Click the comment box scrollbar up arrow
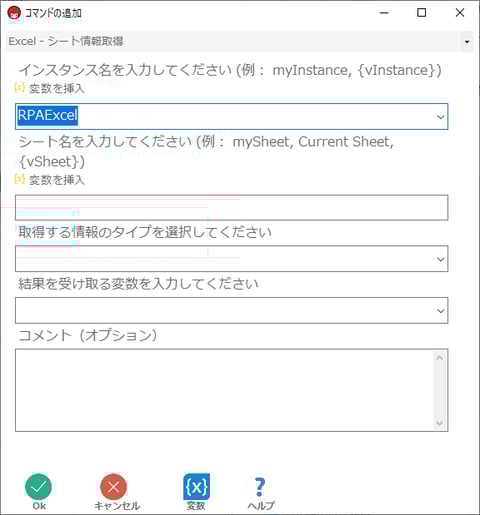Viewport: 480px width, 515px height. (440, 358)
